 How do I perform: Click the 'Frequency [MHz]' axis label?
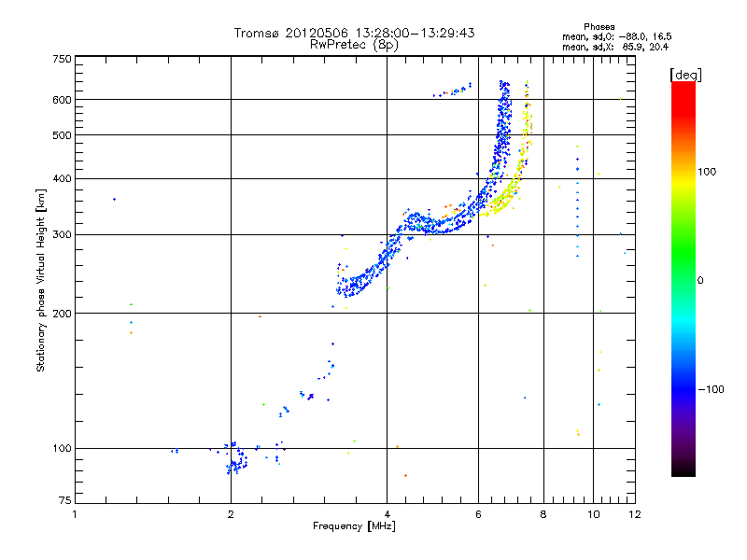[x=354, y=526]
